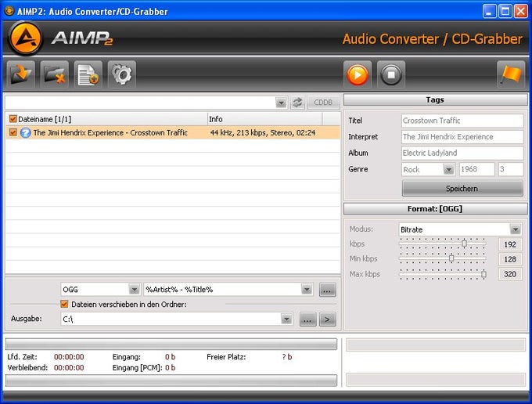The height and width of the screenshot is (404, 532).
Task: Click the track number field 3
Action: pyautogui.click(x=511, y=169)
